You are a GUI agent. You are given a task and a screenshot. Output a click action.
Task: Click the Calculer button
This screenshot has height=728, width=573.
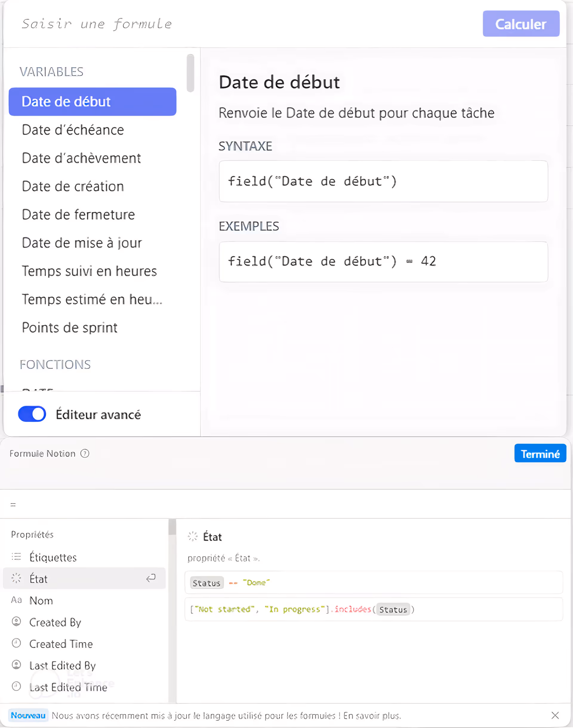coord(521,24)
